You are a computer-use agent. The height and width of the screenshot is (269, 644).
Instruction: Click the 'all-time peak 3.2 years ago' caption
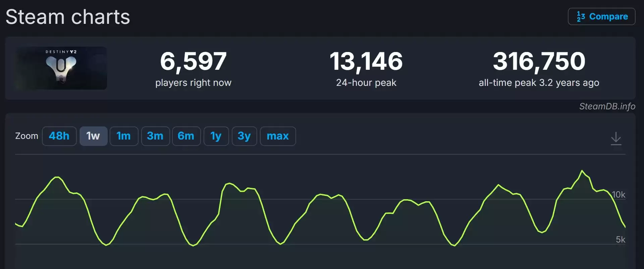539,83
